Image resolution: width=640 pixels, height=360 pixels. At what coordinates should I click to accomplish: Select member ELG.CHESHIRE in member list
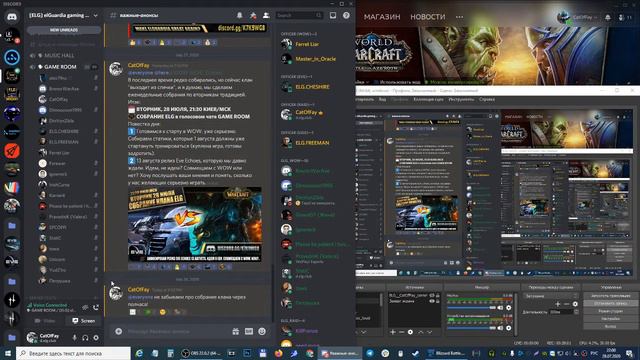tap(312, 87)
